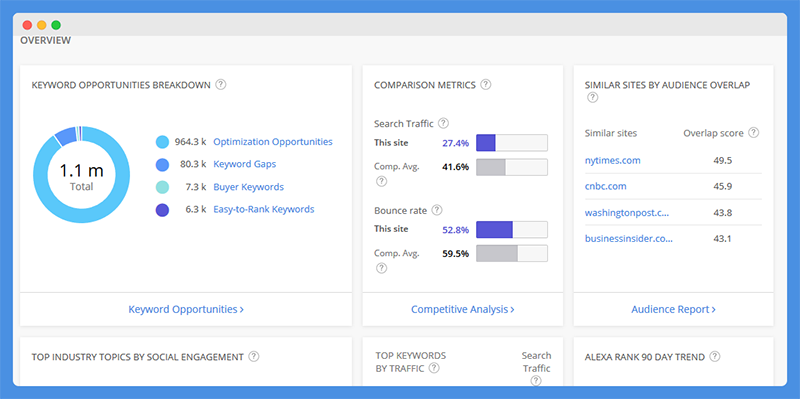800x399 pixels.
Task: Select Optimization Opportunities link
Action: pyautogui.click(x=272, y=142)
